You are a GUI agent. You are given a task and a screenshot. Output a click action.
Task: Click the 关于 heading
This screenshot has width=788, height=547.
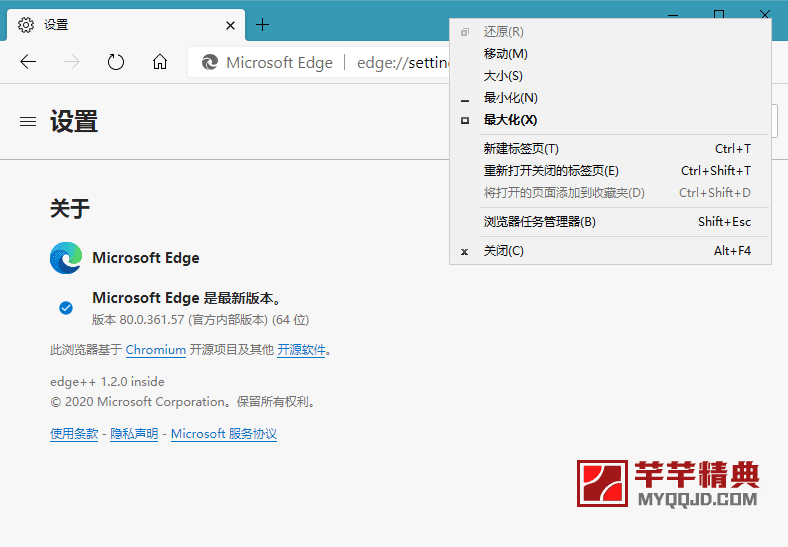coord(70,208)
